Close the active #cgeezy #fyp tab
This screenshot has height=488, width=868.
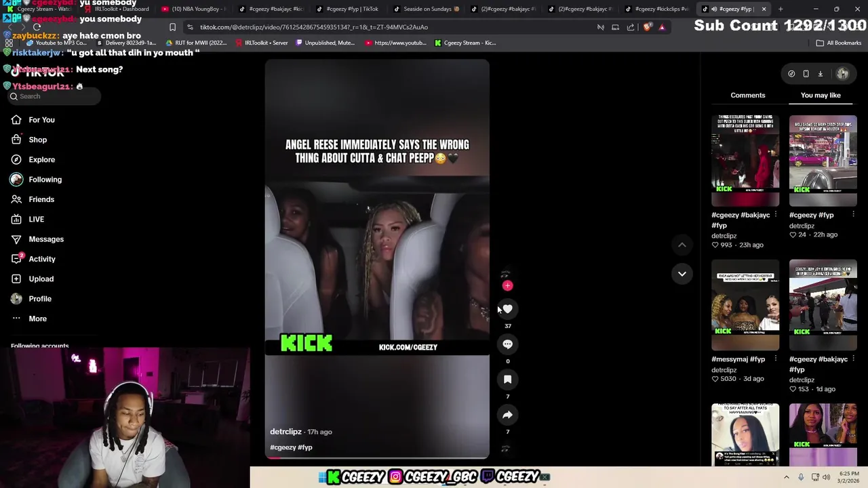pyautogui.click(x=764, y=9)
